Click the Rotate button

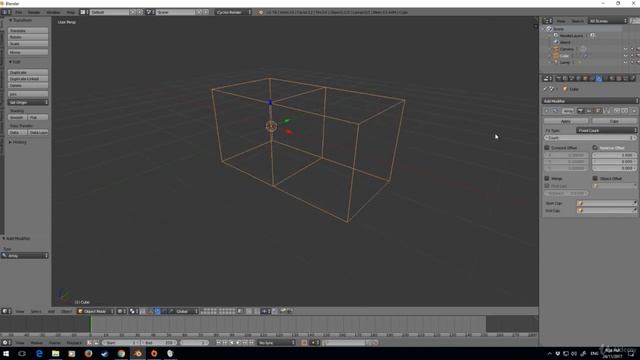[28, 37]
